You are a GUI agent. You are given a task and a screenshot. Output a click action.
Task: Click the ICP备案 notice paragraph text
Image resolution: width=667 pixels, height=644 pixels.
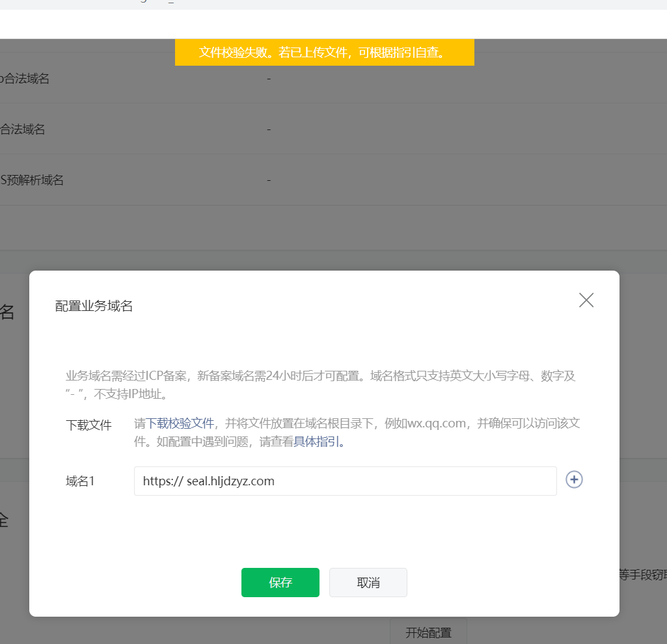click(321, 385)
